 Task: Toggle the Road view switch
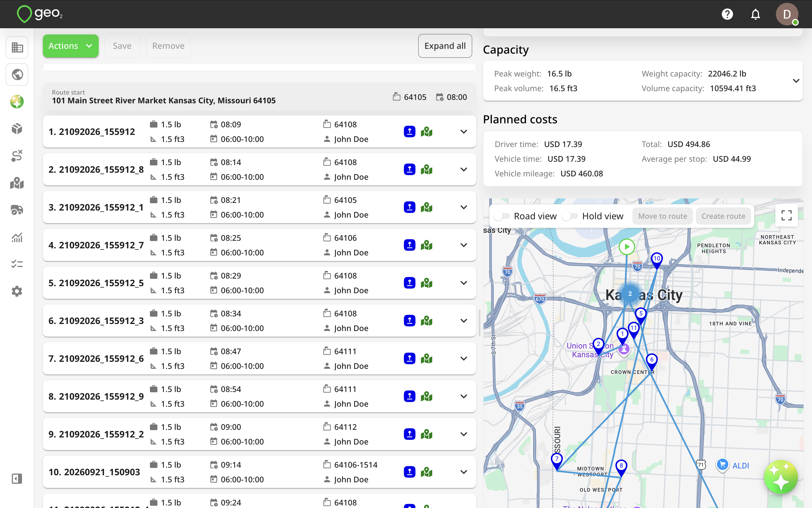point(502,216)
